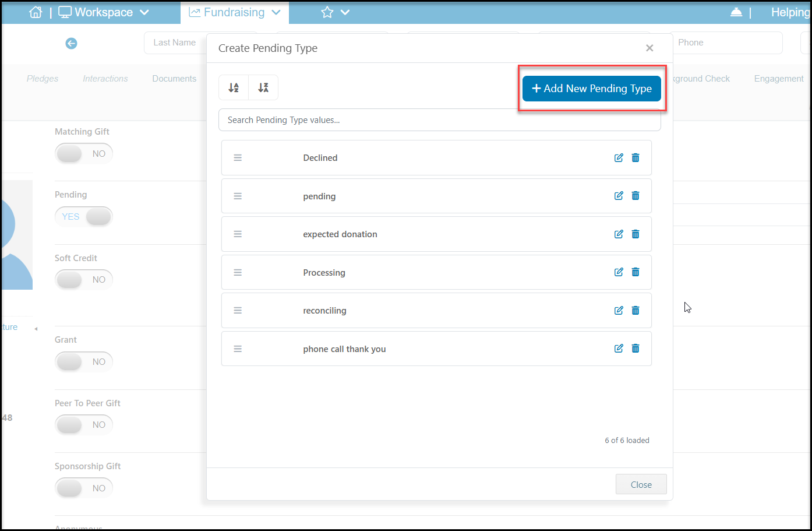Open the Workspace monitor icon menu

click(65, 12)
